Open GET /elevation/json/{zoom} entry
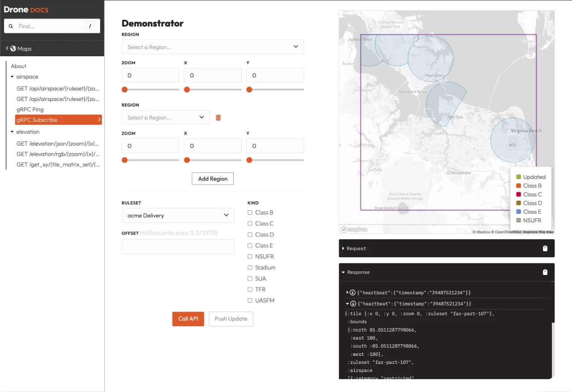Screen dimensions: 572x392 [x=58, y=144]
